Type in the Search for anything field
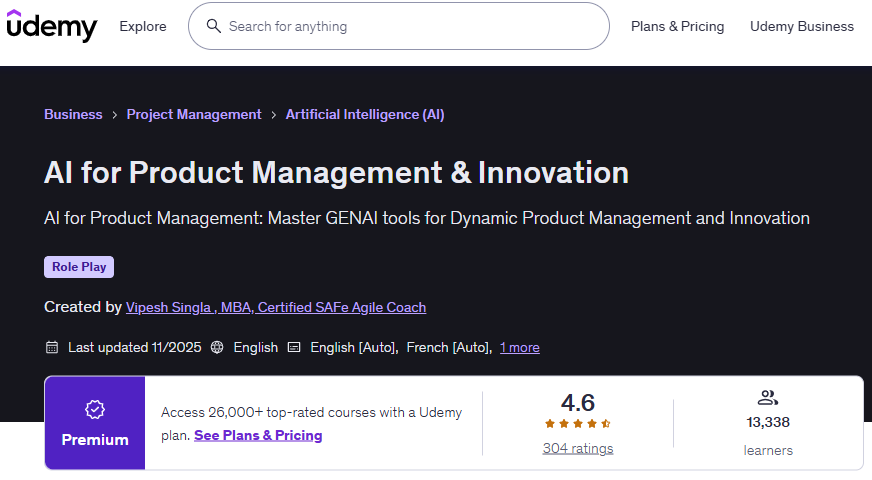 click(410, 26)
